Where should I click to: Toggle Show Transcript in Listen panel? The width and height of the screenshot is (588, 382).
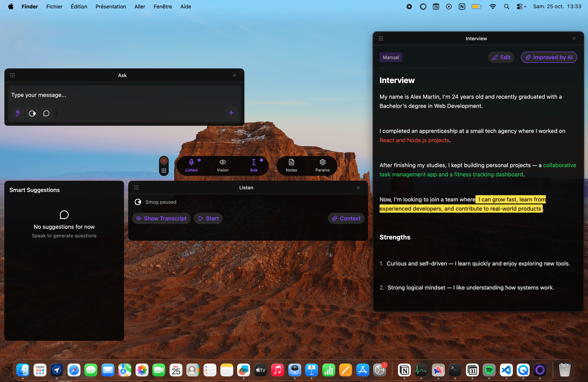coord(161,218)
